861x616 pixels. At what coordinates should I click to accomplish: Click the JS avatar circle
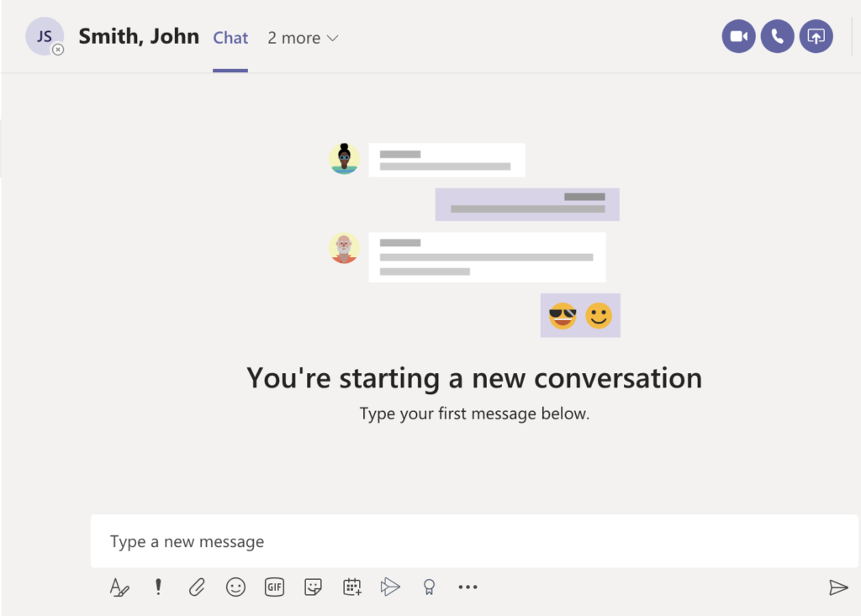coord(45,35)
